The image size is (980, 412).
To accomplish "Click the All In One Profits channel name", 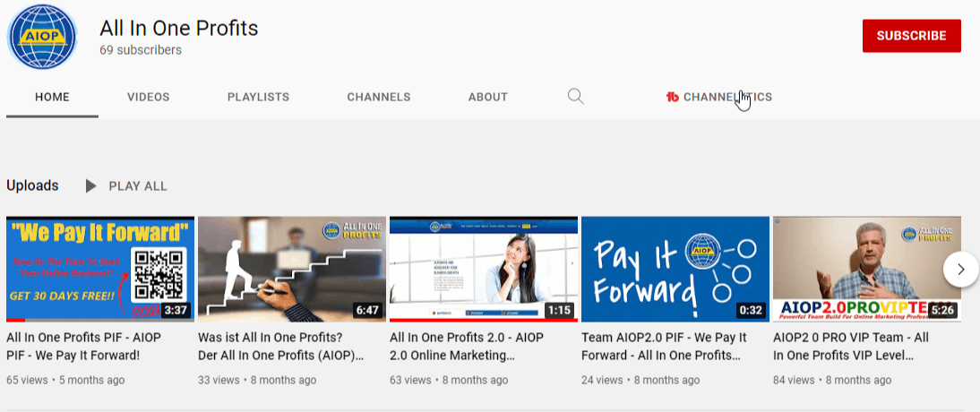I will [179, 28].
